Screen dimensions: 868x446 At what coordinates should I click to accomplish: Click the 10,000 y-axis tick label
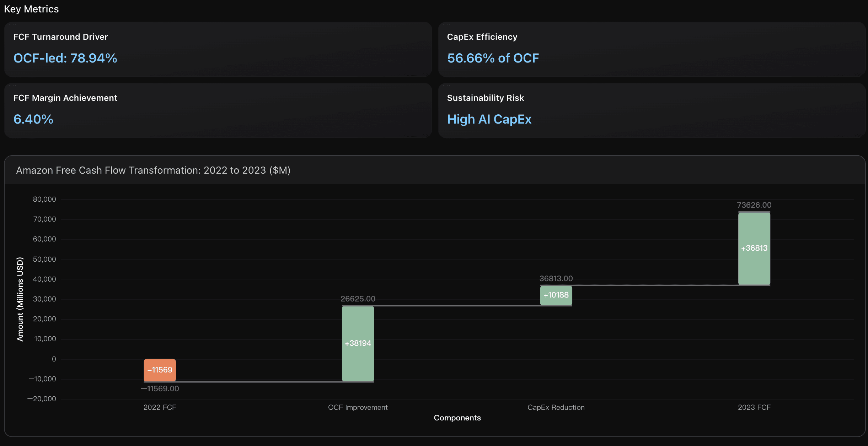tap(45, 339)
